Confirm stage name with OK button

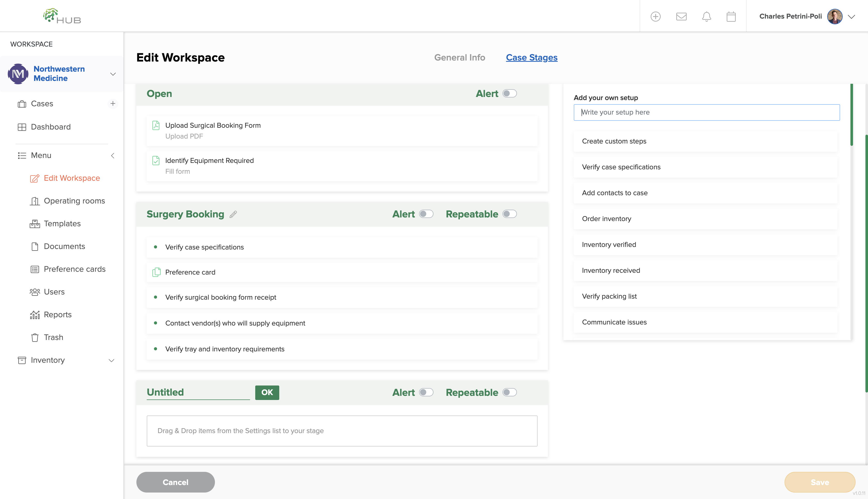pyautogui.click(x=267, y=392)
